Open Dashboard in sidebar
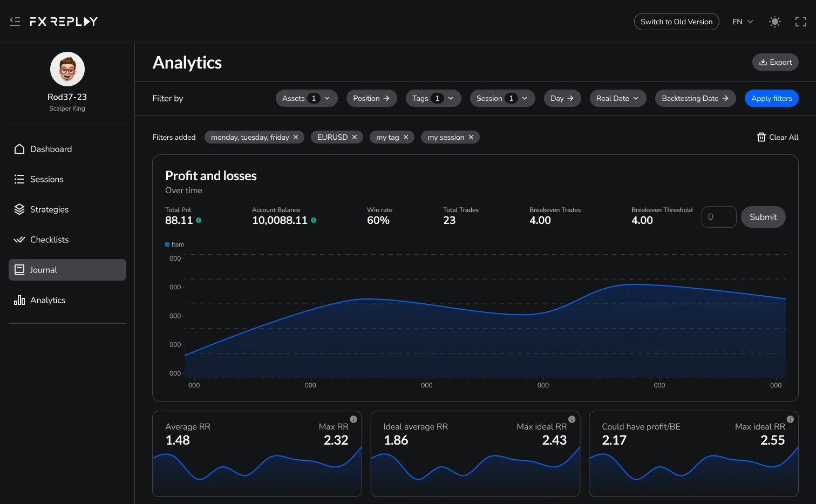Viewport: 816px width, 504px height. pyautogui.click(x=67, y=149)
